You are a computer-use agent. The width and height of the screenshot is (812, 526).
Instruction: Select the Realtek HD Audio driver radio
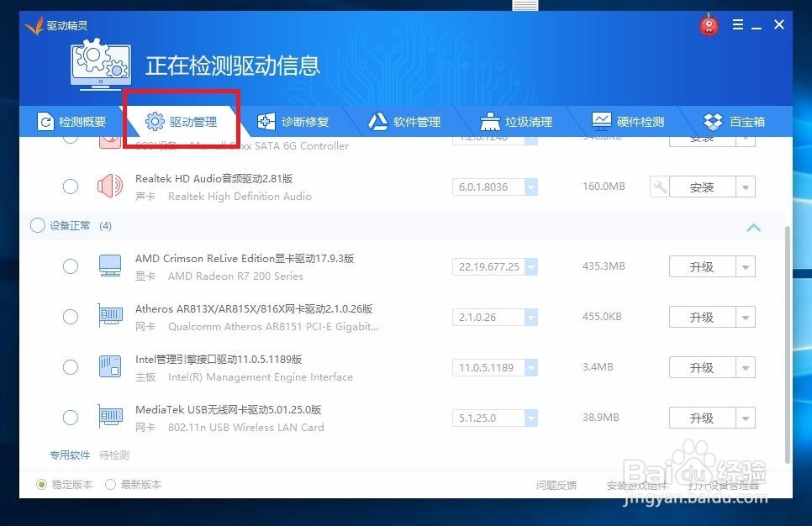71,187
